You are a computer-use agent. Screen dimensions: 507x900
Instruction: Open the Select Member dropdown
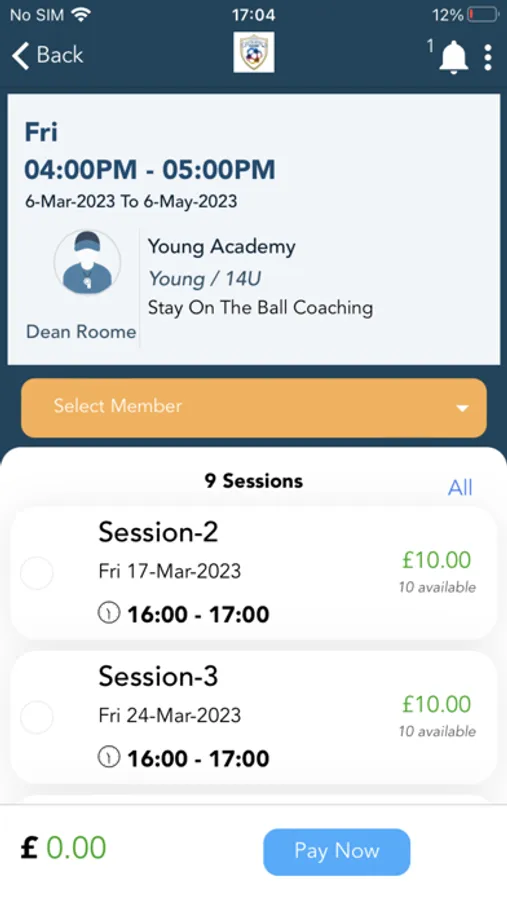(x=254, y=408)
